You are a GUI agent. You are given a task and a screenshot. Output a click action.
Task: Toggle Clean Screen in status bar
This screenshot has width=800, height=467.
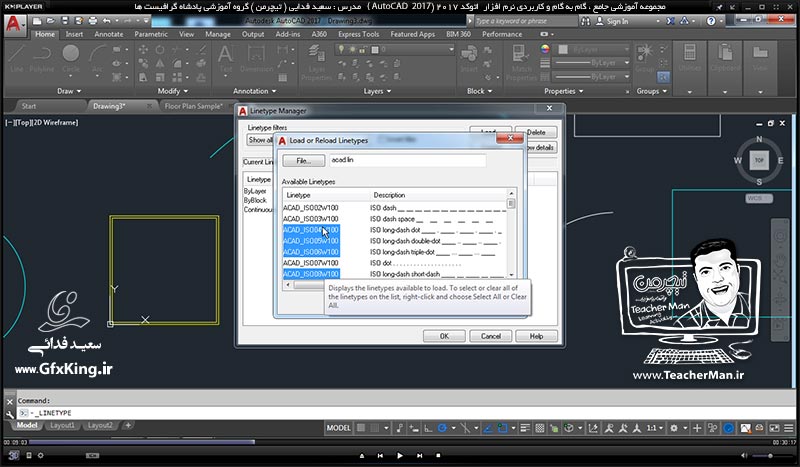pos(774,428)
